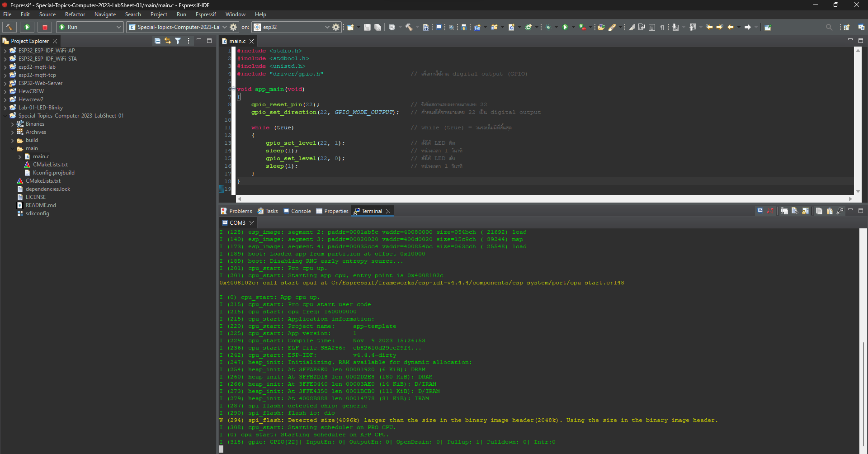Click the Disconnect terminal icon
This screenshot has width=868, height=454.
[771, 211]
